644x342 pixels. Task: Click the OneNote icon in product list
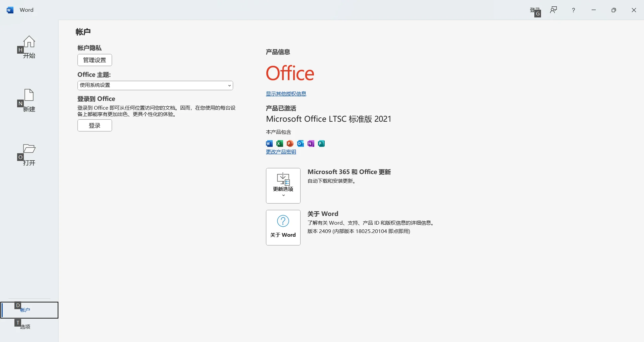311,144
